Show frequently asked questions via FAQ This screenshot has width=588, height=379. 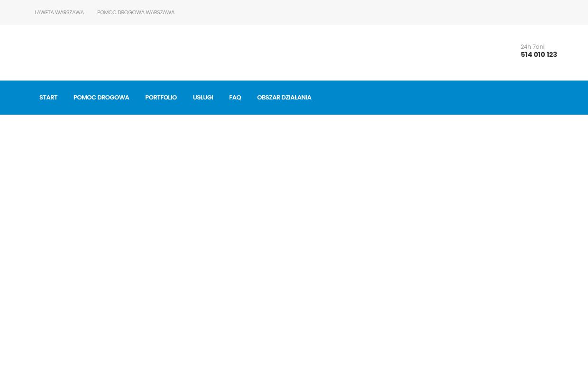tap(235, 98)
